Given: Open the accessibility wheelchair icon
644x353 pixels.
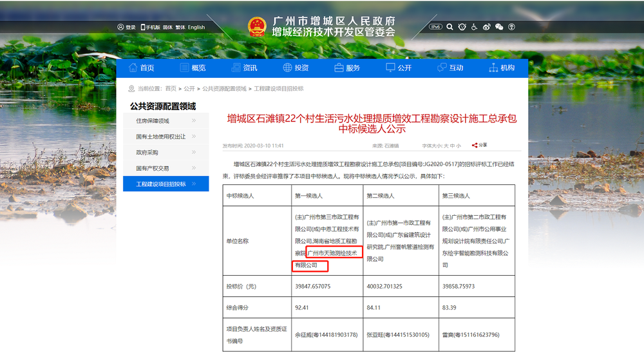Looking at the screenshot, I should tap(474, 27).
